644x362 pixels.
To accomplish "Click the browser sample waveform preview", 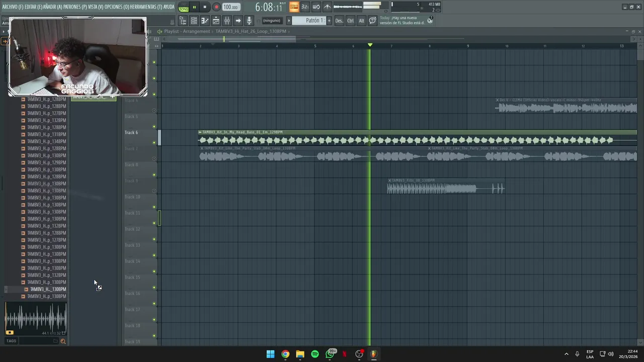I will tap(35, 318).
